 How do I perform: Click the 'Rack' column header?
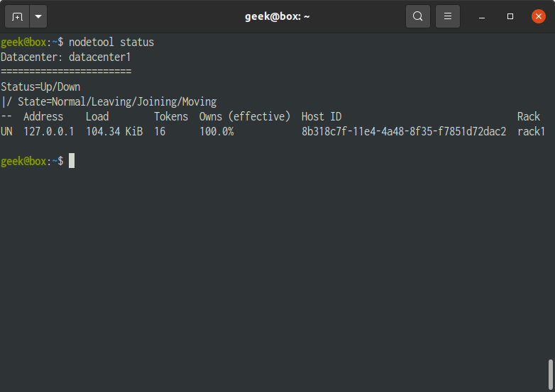pos(529,117)
